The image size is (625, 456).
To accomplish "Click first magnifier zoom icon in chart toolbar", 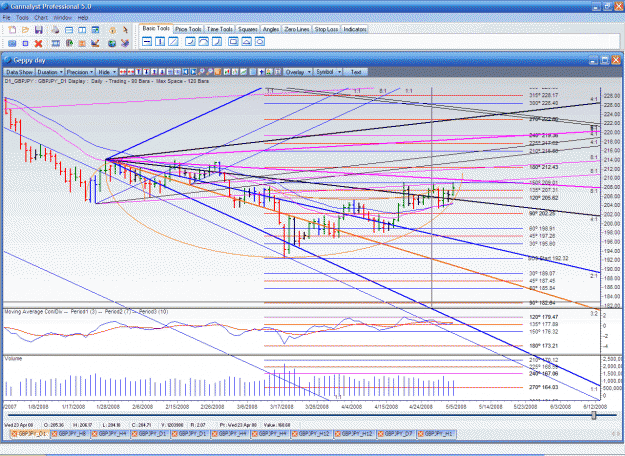I will click(201, 72).
